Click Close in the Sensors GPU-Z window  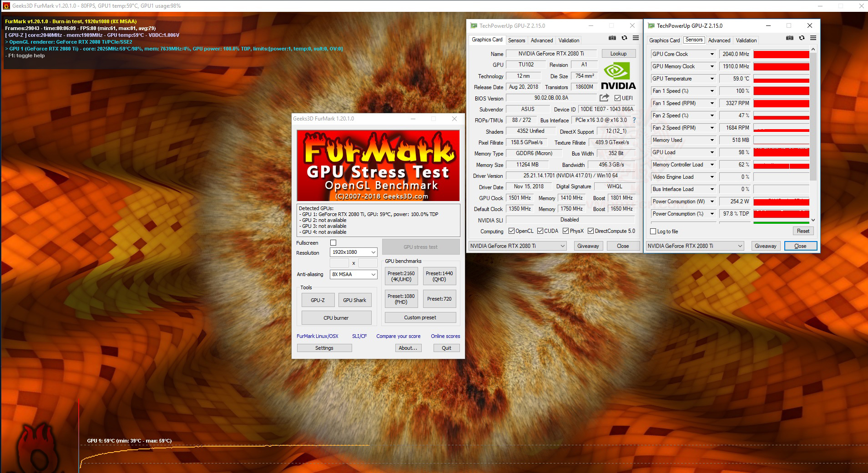click(x=800, y=246)
